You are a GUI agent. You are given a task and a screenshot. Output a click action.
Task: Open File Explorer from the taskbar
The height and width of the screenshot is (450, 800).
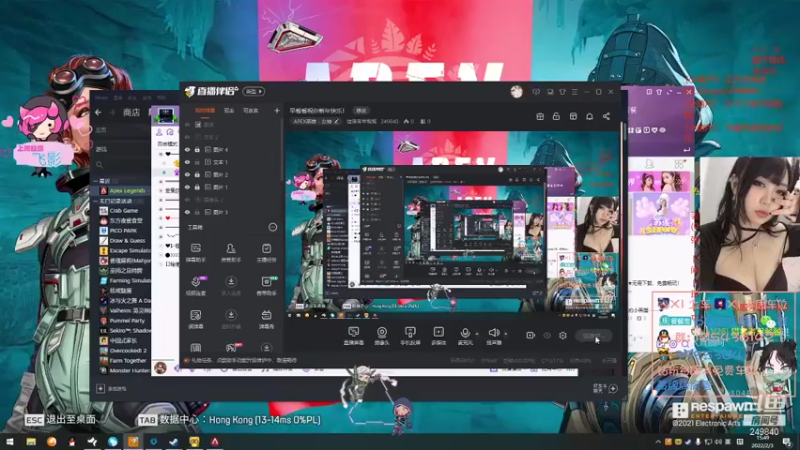(x=31, y=441)
